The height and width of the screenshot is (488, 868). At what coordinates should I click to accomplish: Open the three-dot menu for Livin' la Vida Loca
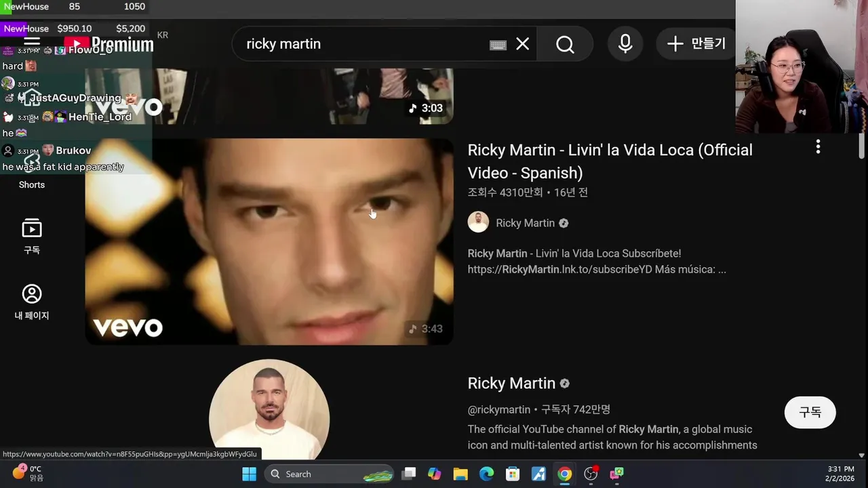[818, 147]
